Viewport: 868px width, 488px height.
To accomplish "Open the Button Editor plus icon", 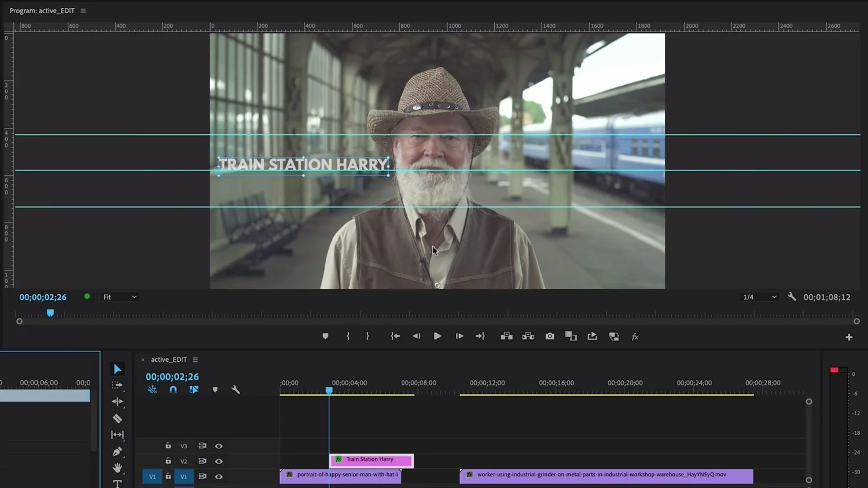I will coord(849,337).
